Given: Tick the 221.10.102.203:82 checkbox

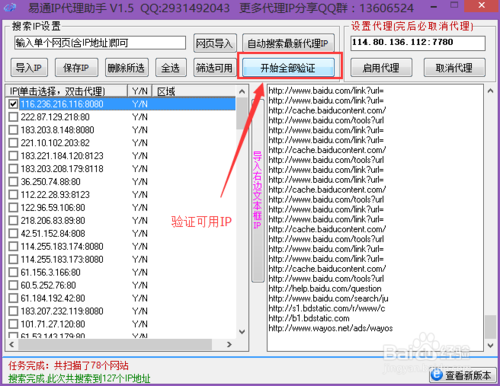Looking at the screenshot, I should coord(13,143).
